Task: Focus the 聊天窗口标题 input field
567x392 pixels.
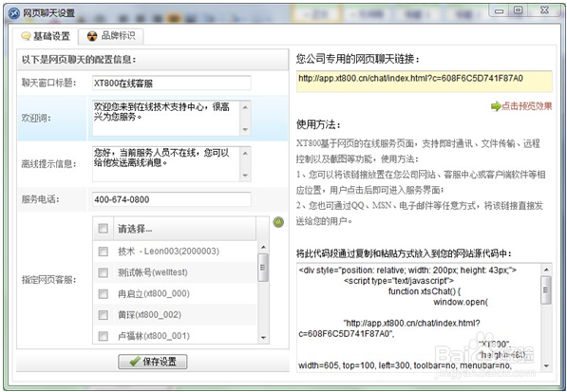Action: [171, 84]
